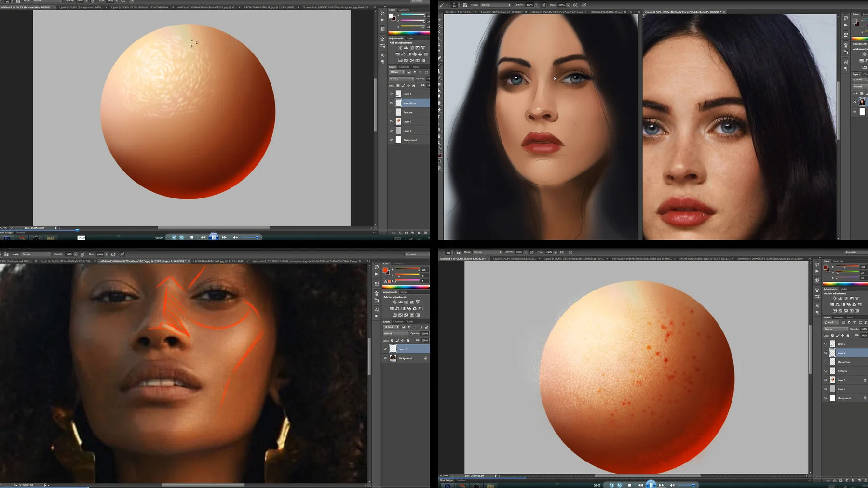Open the Curves adjustment
Screen dimensions: 868x488
411,47
